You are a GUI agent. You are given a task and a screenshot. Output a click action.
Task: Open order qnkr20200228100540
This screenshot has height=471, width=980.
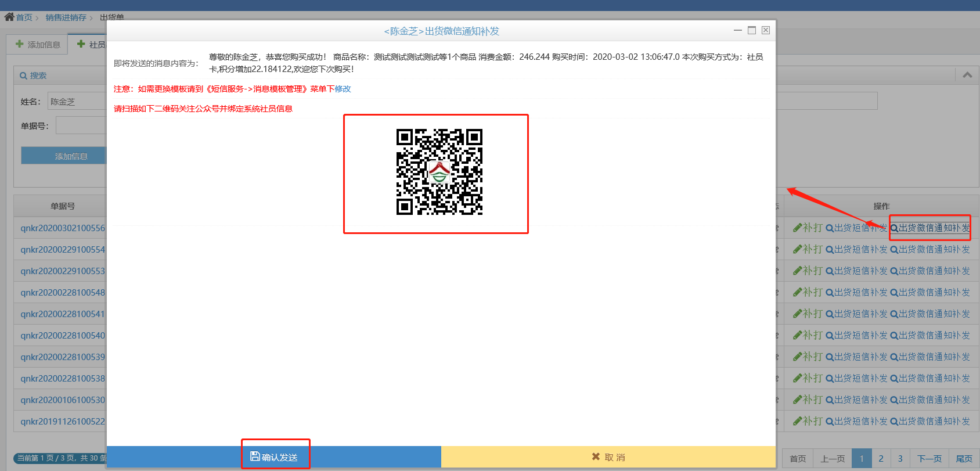point(63,336)
